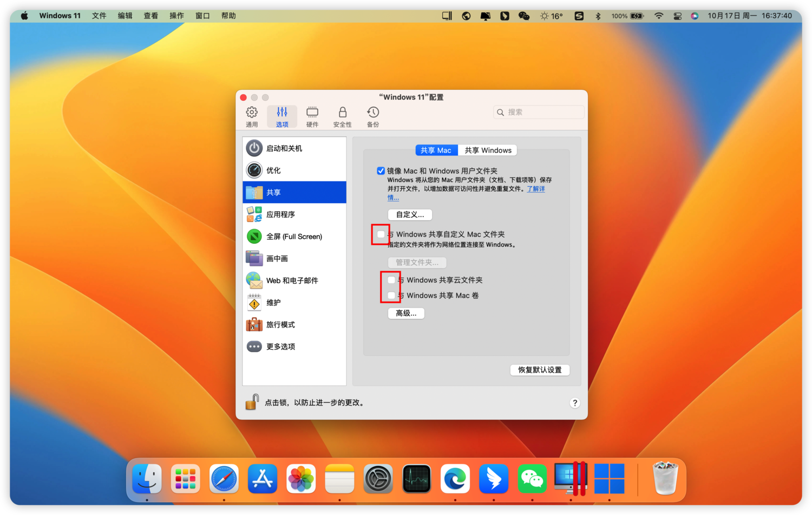Open the 查看 menu
The width and height of the screenshot is (812, 515).
151,16
